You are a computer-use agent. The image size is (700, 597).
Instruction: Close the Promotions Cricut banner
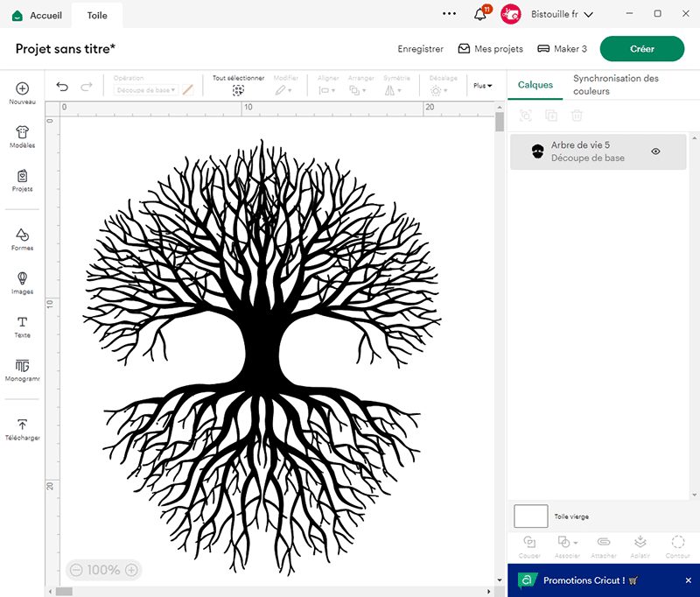689,580
